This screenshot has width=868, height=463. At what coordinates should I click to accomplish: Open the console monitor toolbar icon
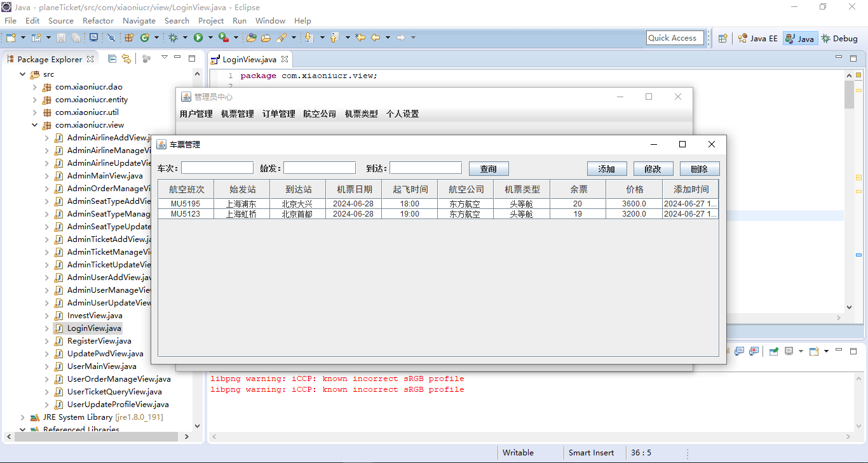(93, 37)
